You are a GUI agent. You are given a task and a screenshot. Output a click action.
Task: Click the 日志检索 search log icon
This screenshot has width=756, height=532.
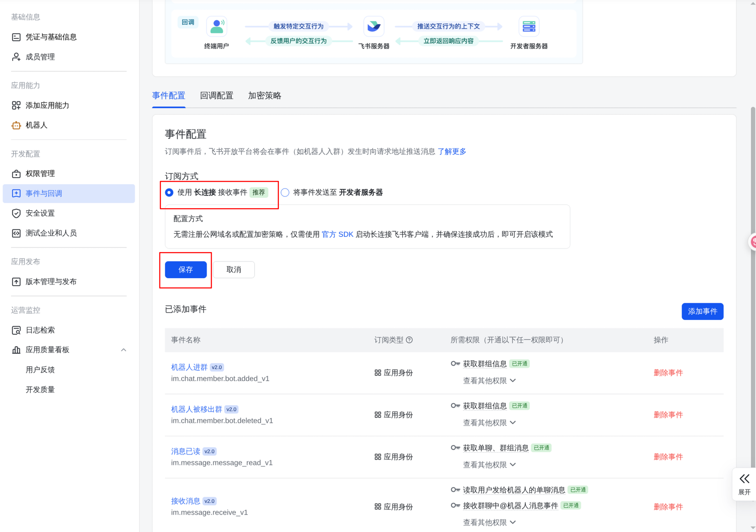pyautogui.click(x=16, y=330)
